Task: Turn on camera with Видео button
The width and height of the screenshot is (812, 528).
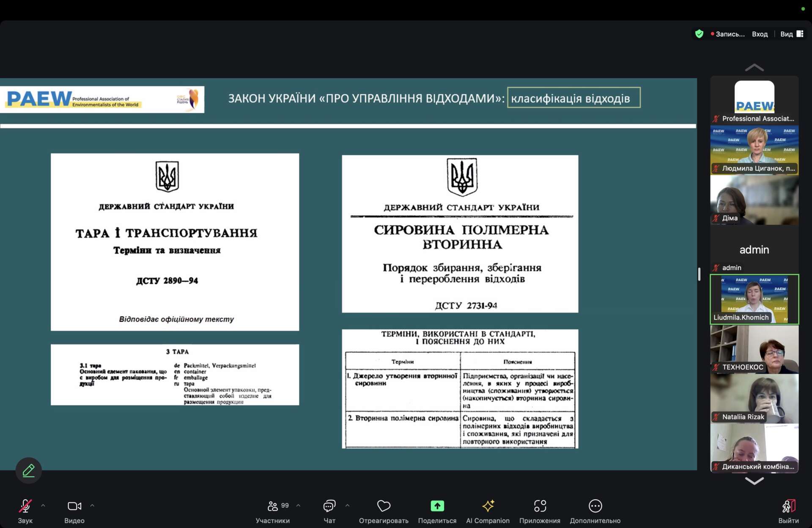Action: click(74, 506)
